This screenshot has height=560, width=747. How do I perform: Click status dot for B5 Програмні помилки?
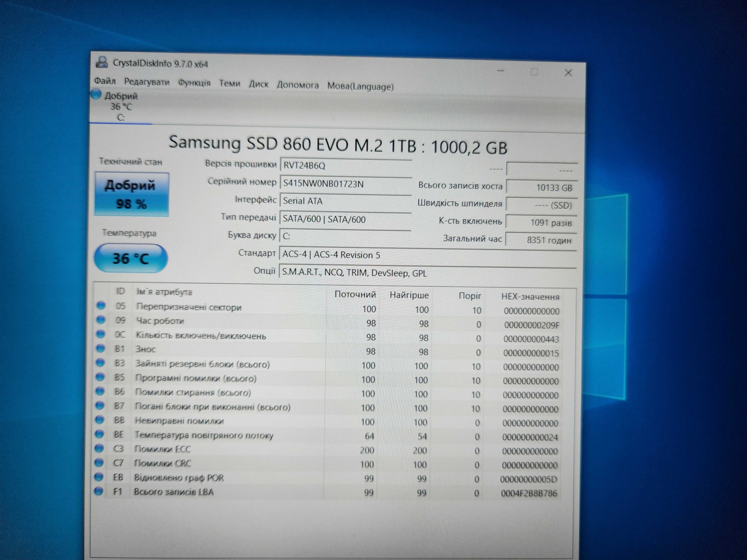[100, 377]
